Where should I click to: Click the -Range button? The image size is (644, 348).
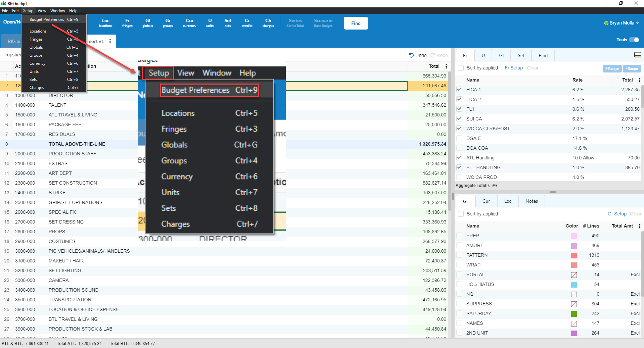632,68
